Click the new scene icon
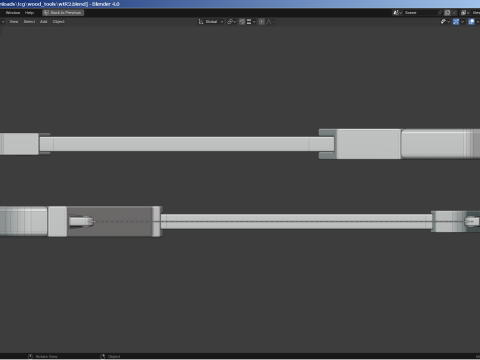 tap(448, 13)
